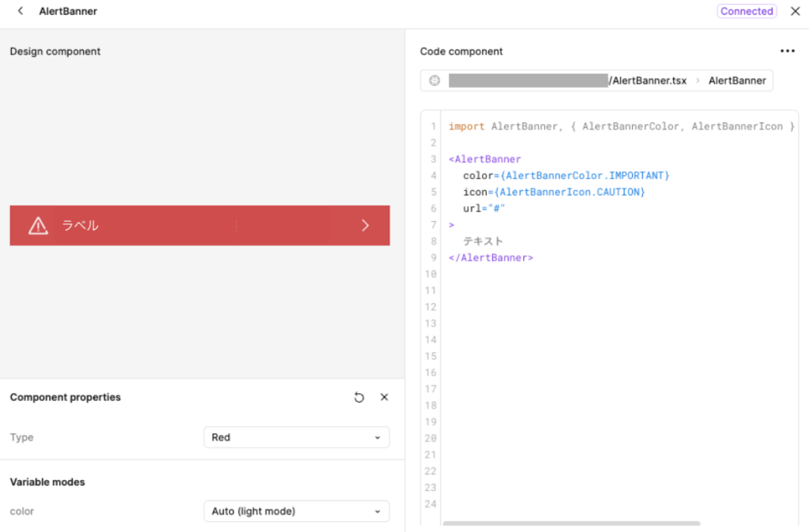Click the caution triangle icon in the banner
Image resolution: width=809 pixels, height=532 pixels.
[x=38, y=226]
